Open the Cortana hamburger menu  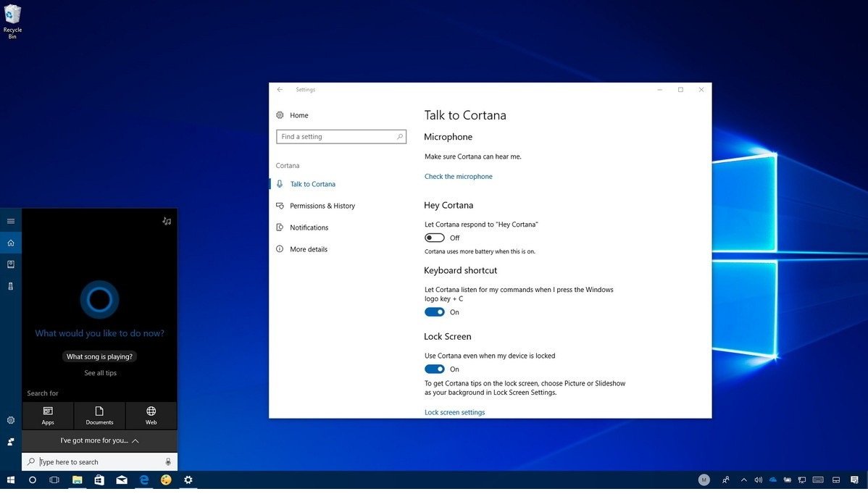11,221
